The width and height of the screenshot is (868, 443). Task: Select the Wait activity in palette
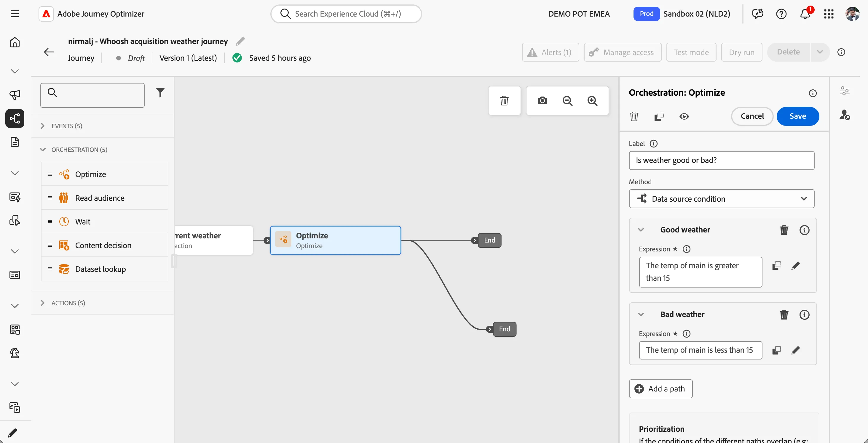(104, 221)
